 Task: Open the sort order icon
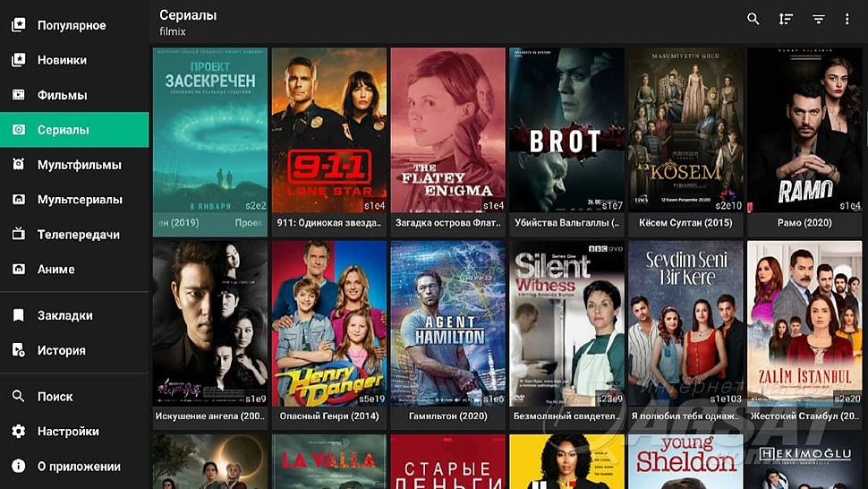point(786,19)
